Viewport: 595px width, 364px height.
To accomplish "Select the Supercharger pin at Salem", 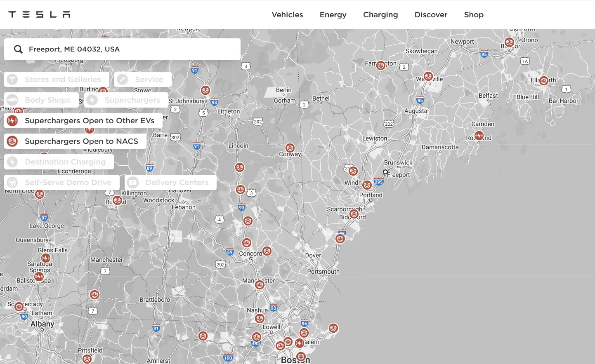I will tap(300, 343).
